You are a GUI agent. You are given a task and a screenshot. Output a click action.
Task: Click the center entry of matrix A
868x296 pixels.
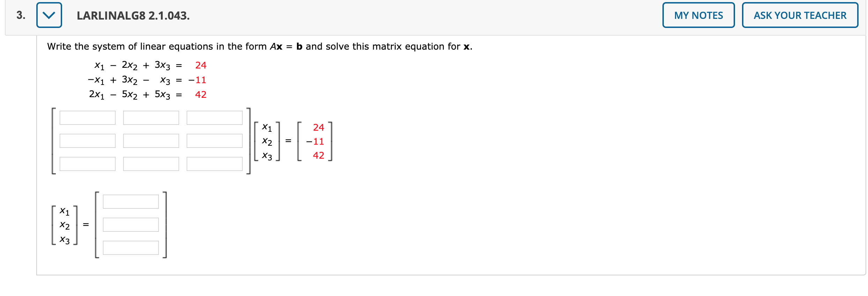(151, 141)
